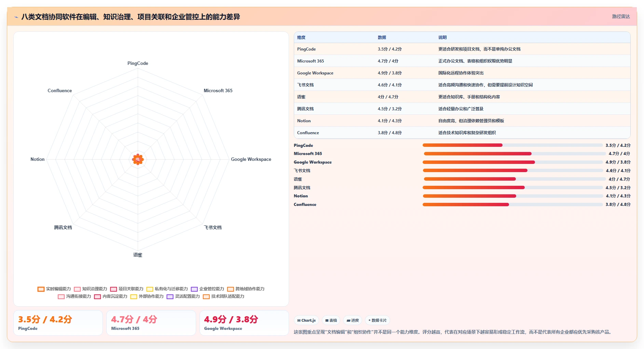Viewport: 644px width, 349px height.
Task: Click the 自由度高，但治理依赖管理员和模板 description cell
Action: (x=471, y=121)
